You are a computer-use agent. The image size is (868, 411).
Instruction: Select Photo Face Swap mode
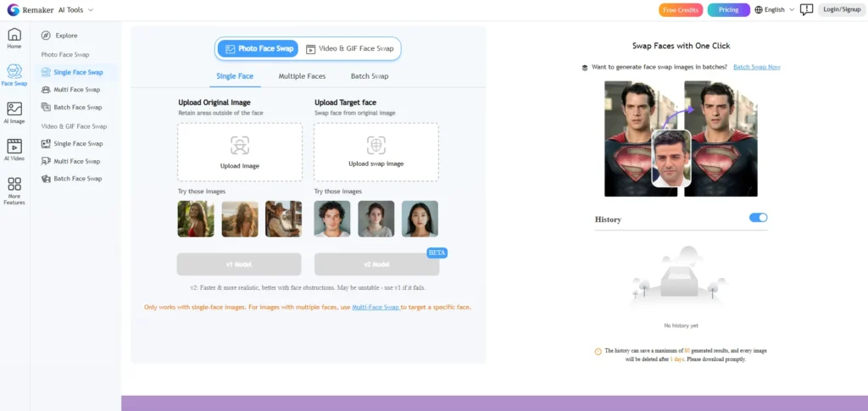click(258, 48)
